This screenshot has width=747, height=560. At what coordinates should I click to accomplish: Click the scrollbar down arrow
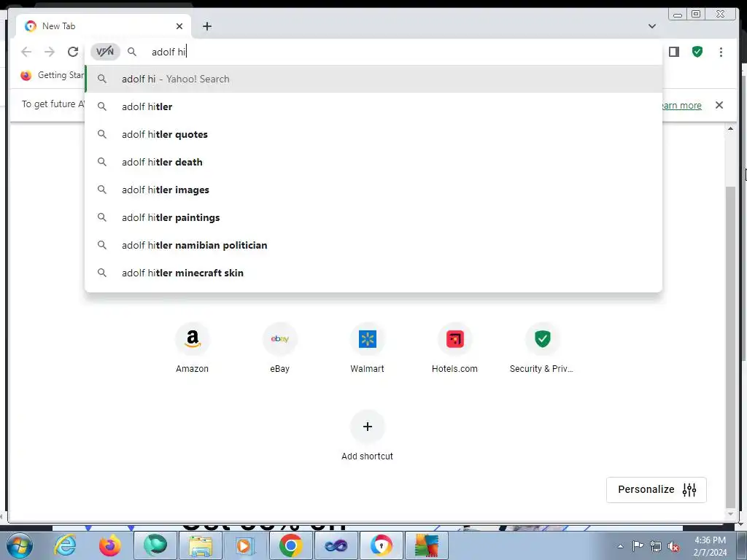pyautogui.click(x=730, y=514)
